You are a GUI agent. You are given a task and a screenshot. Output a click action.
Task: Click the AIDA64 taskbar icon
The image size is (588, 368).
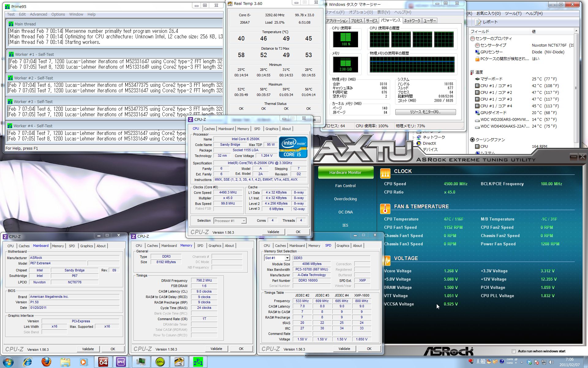click(x=103, y=362)
